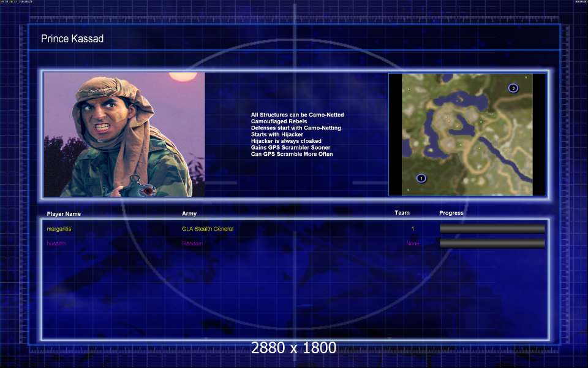Click start position marker 1 on minimap
The image size is (588, 368).
(x=421, y=178)
